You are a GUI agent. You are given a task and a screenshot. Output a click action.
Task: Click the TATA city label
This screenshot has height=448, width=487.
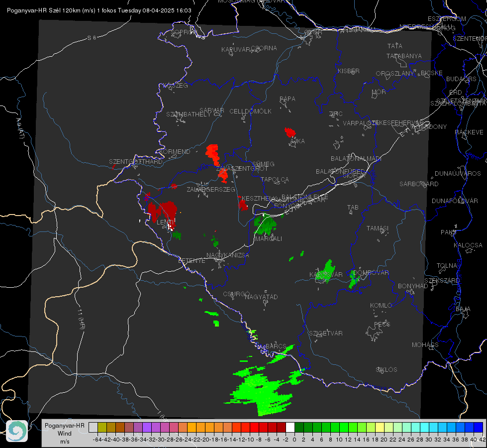tap(395, 46)
